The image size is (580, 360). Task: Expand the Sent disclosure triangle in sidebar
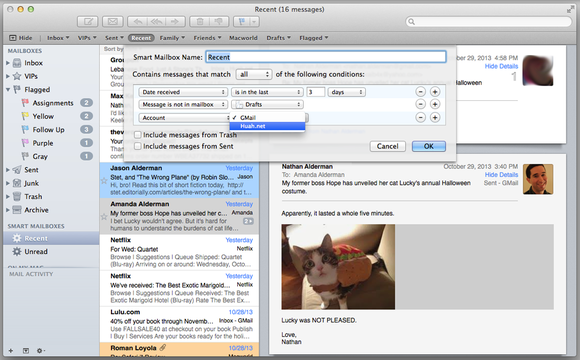pyautogui.click(x=8, y=170)
